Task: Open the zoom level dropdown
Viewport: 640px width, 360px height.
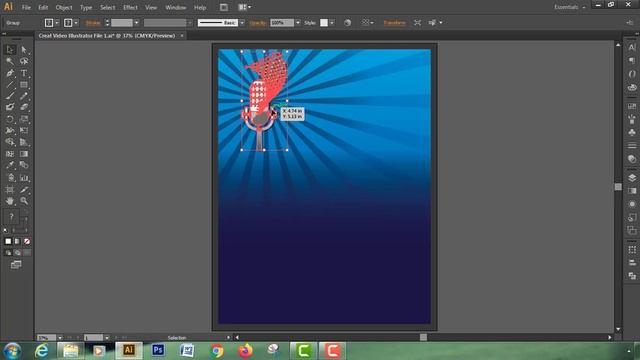Action: pyautogui.click(x=60, y=338)
